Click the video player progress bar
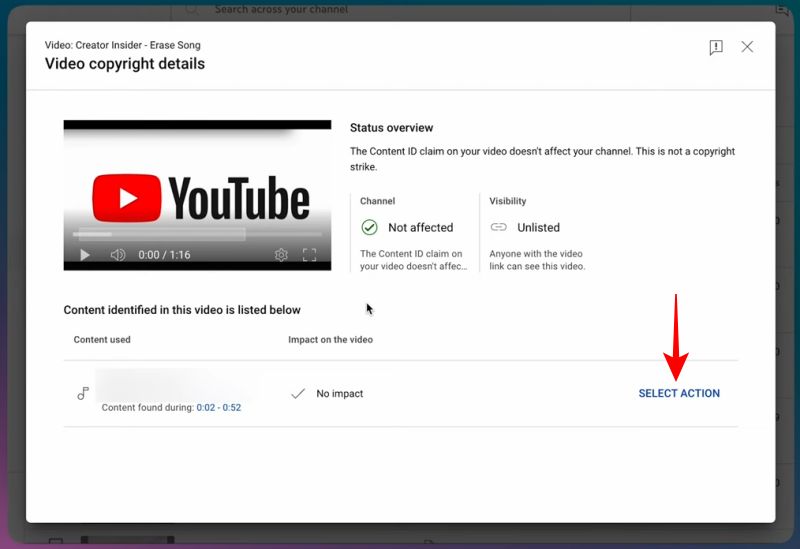Image resolution: width=800 pixels, height=549 pixels. (x=160, y=236)
